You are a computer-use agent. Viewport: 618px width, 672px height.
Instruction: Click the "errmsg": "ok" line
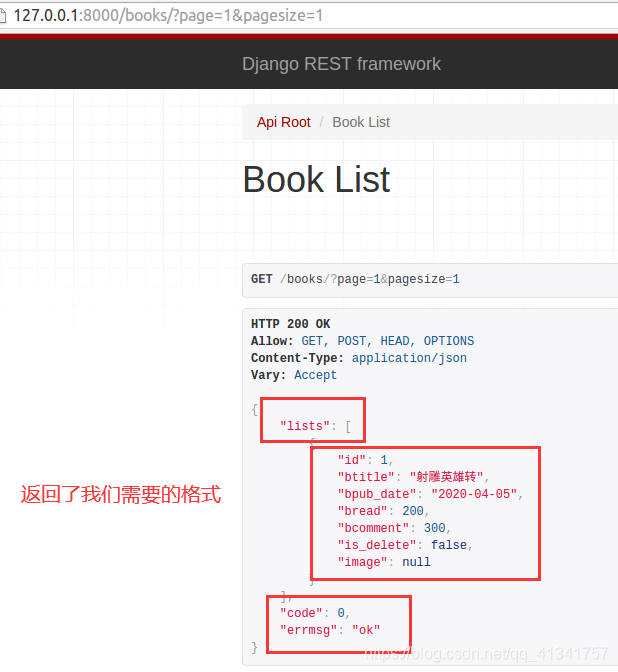click(330, 630)
